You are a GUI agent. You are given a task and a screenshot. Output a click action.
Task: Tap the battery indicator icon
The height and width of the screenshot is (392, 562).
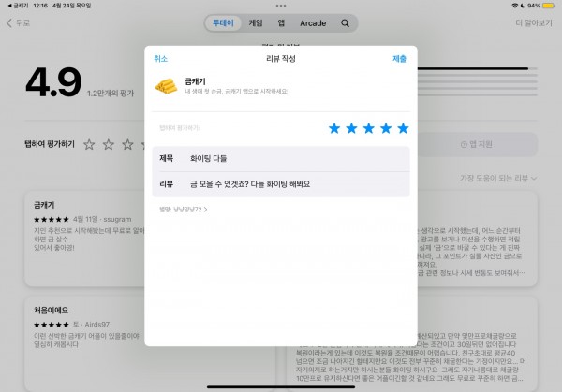pyautogui.click(x=548, y=6)
